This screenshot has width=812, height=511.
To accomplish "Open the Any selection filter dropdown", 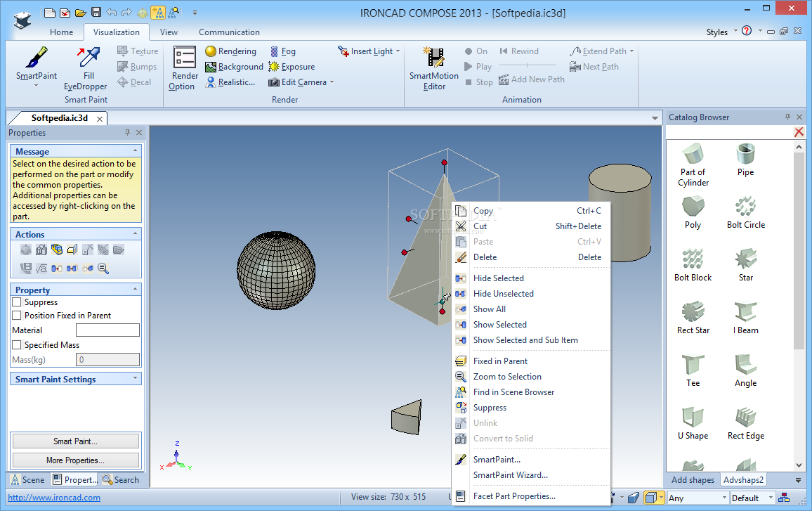I will pos(724,498).
